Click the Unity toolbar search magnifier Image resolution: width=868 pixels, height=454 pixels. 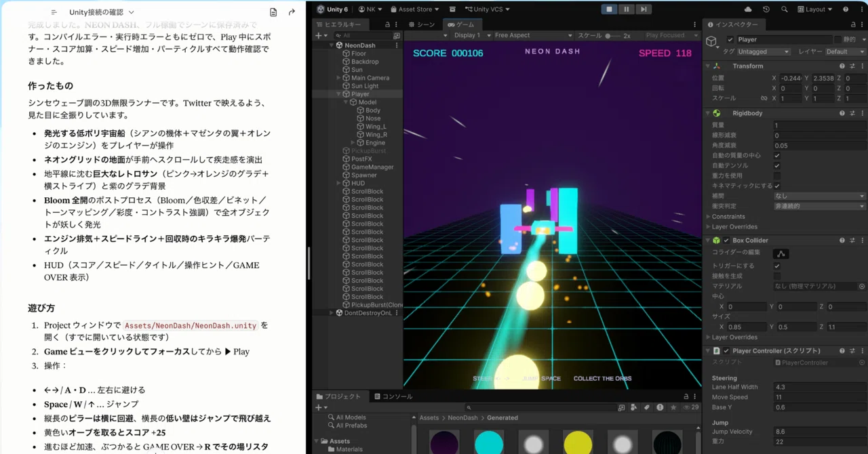[x=785, y=9]
